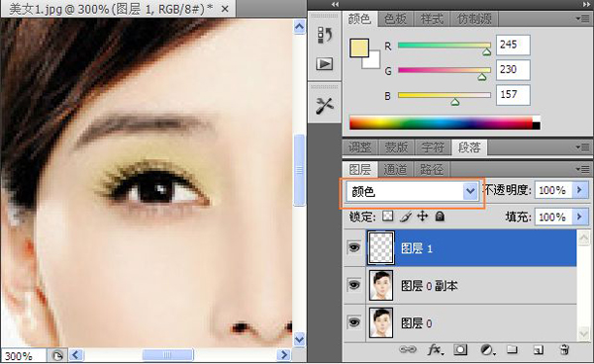Click the B value field 157
The height and width of the screenshot is (364, 594).
(513, 95)
